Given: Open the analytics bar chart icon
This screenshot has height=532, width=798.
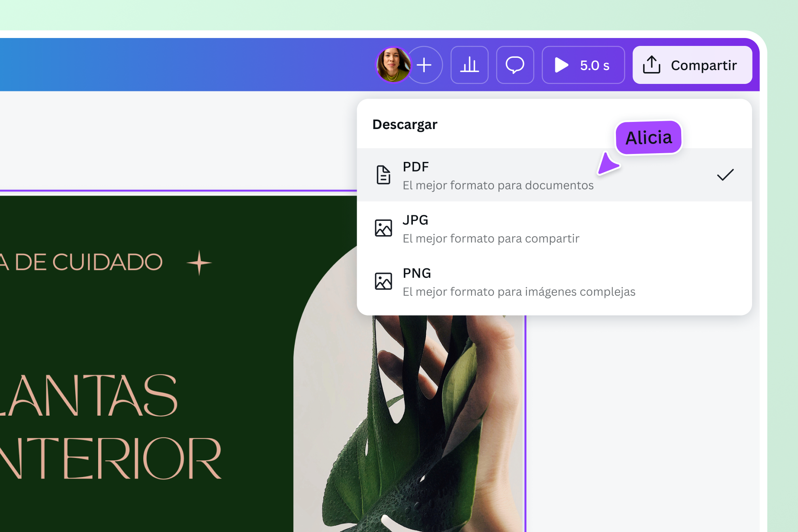Looking at the screenshot, I should click(469, 65).
